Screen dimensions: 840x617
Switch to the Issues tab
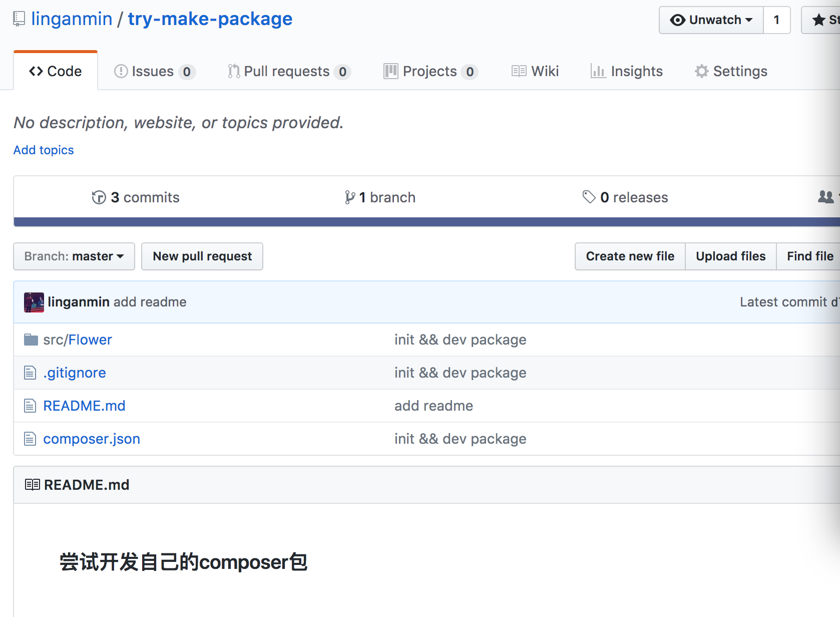click(x=154, y=71)
